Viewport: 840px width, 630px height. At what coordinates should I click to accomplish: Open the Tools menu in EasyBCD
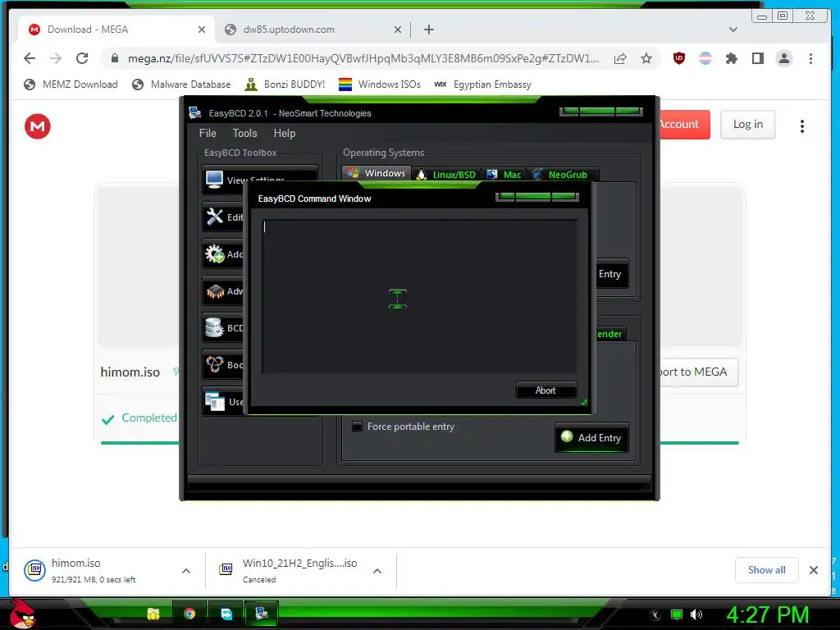[x=244, y=133]
